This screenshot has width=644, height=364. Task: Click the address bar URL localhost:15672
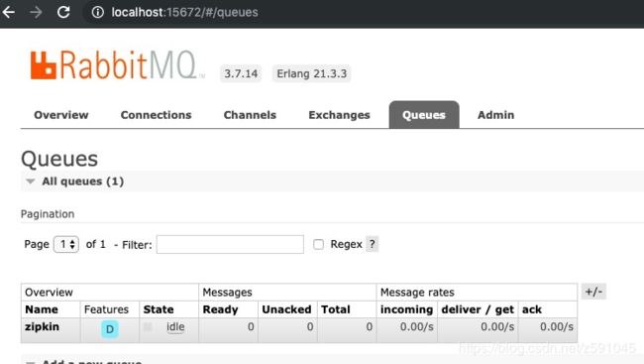(185, 12)
